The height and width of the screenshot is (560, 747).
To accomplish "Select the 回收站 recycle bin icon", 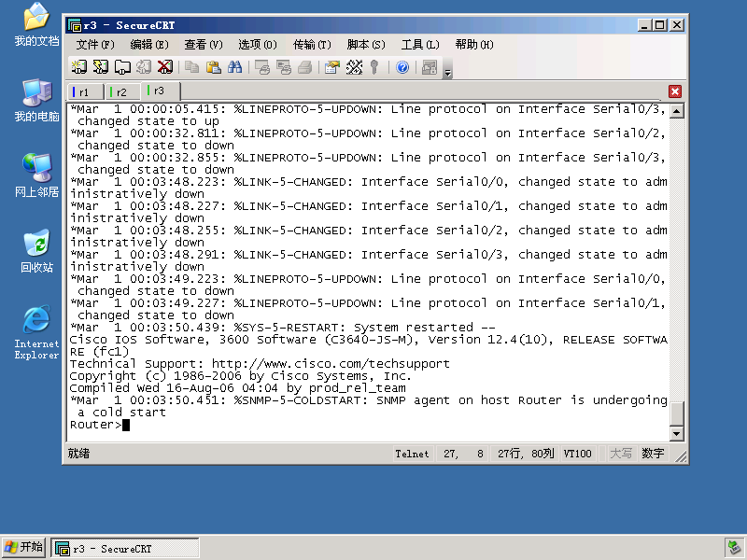I will tap(36, 251).
